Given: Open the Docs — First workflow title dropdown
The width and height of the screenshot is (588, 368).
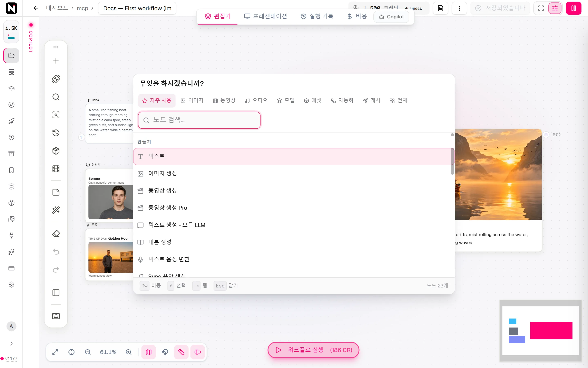Looking at the screenshot, I should coord(137,8).
